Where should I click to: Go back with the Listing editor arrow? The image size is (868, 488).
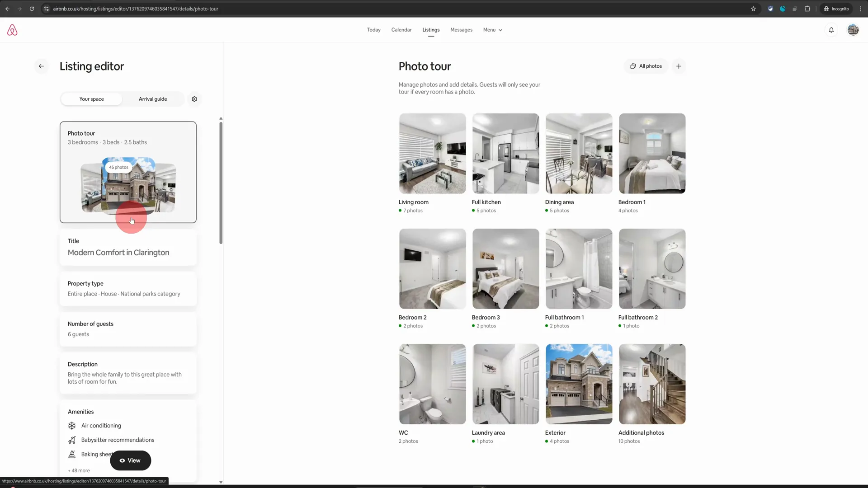tap(41, 66)
